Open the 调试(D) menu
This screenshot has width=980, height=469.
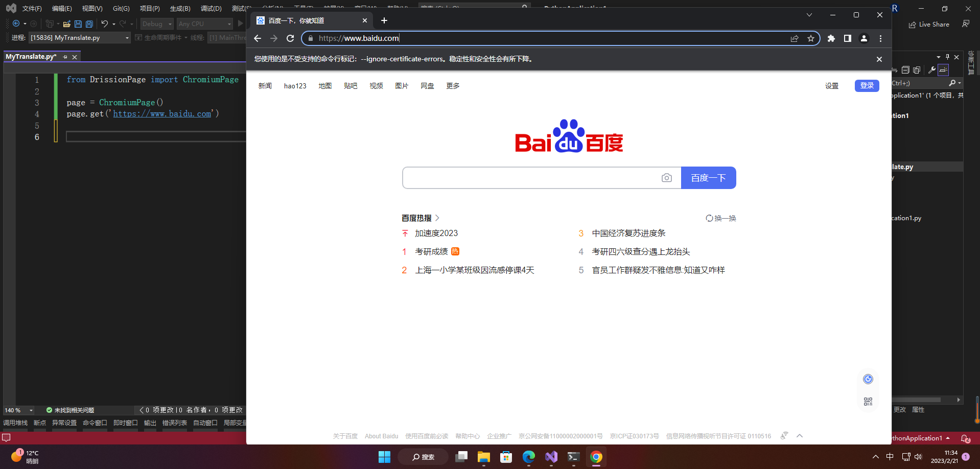(x=211, y=8)
